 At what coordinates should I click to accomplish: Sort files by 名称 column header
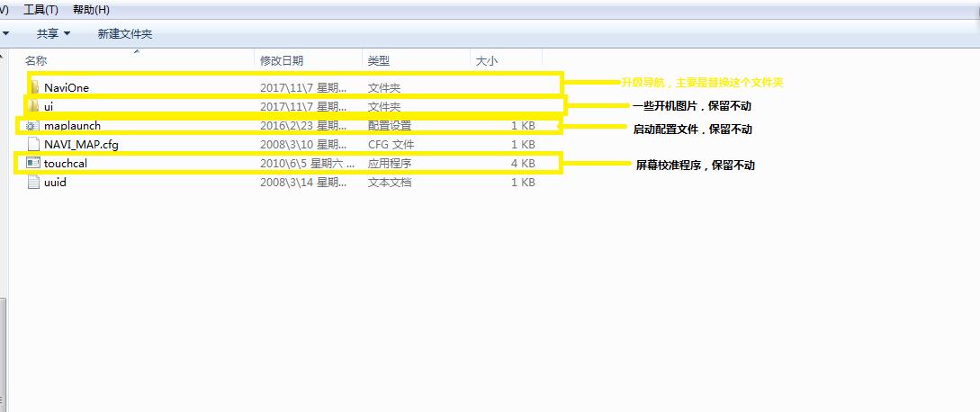point(36,60)
